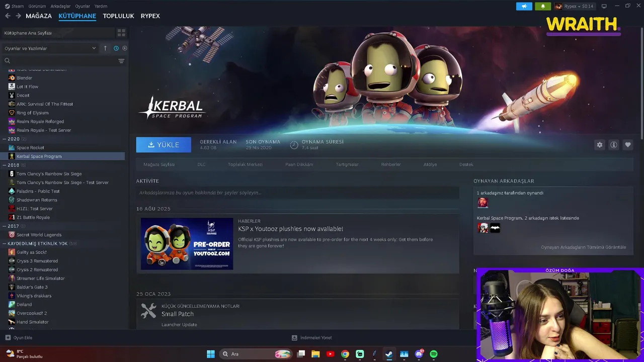Click the blue YÜKLE install button

(164, 145)
